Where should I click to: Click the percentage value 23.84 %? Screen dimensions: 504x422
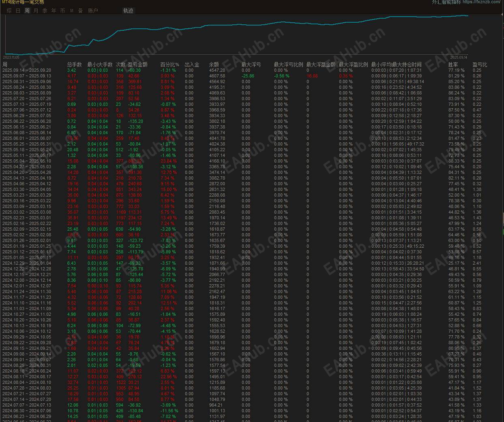pos(169,161)
